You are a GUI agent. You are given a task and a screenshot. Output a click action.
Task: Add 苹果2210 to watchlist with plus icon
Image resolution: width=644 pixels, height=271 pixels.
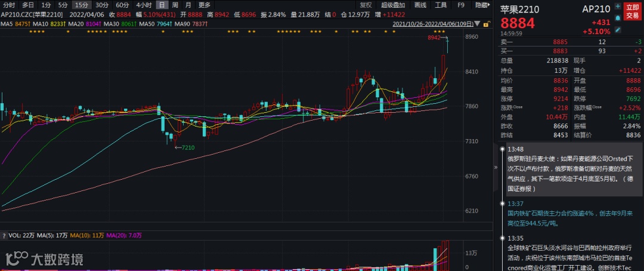(x=618, y=7)
